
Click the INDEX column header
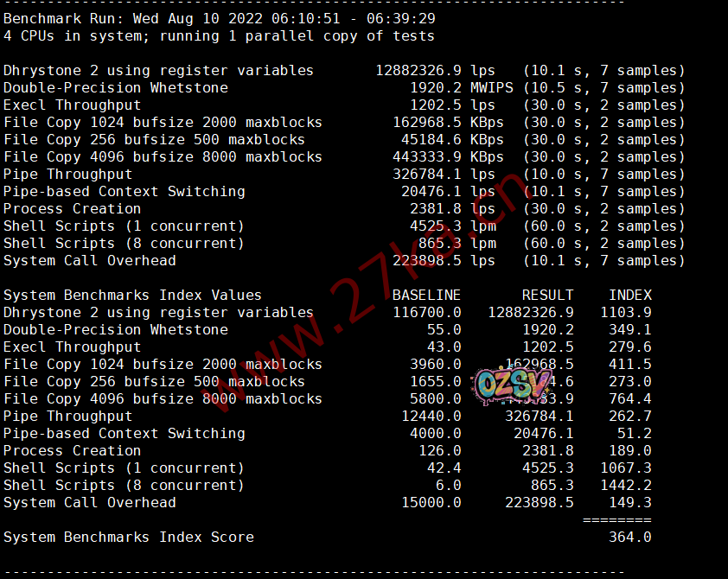point(629,296)
